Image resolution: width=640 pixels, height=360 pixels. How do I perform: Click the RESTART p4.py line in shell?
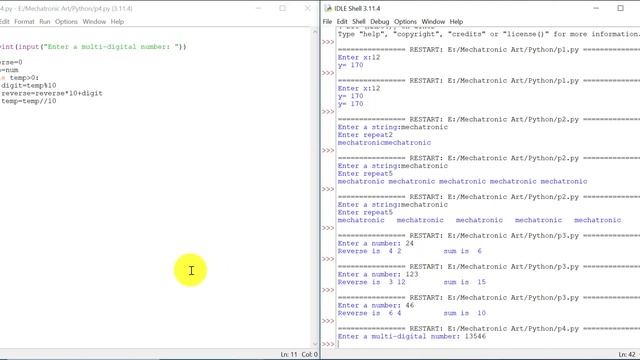(x=489, y=329)
